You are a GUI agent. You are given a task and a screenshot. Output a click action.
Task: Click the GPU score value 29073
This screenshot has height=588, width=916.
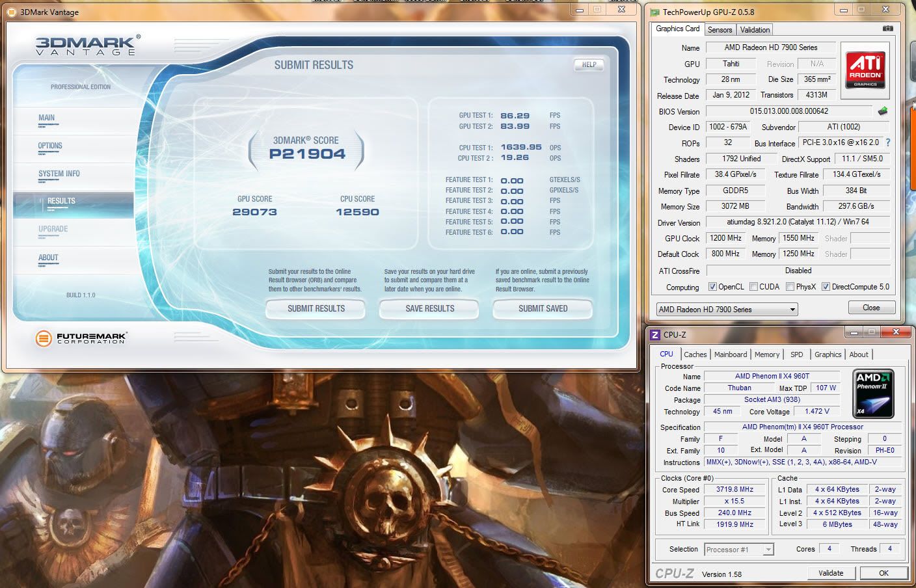254,212
